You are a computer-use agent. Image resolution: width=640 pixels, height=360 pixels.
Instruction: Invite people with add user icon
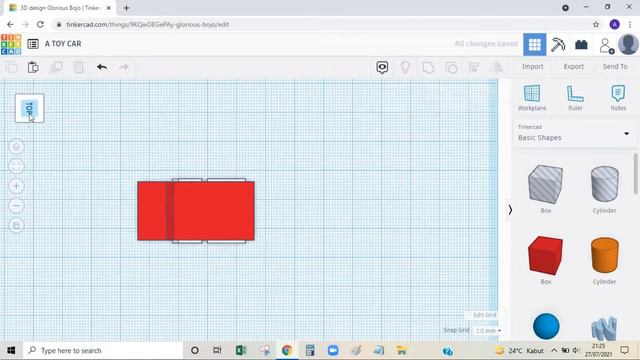(607, 45)
